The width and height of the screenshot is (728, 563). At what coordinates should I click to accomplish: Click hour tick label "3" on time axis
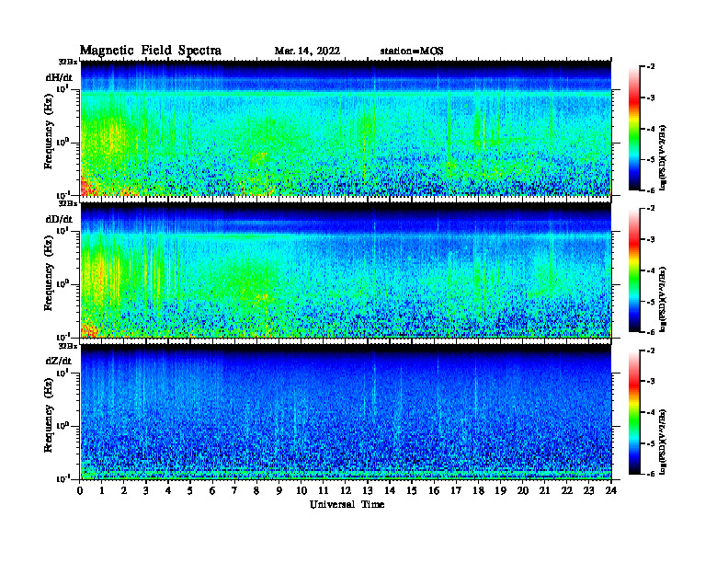click(146, 491)
